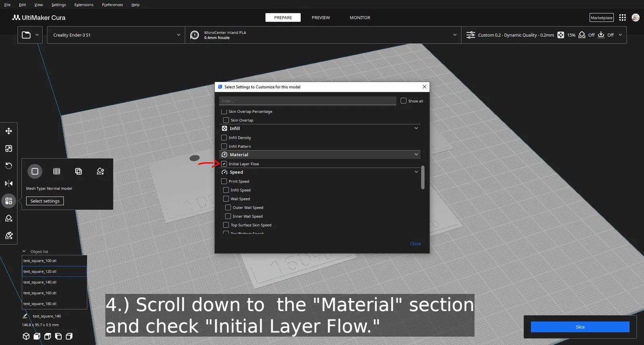Viewport: 644px width, 345px height.
Task: Check the Outer Wall Speed setting
Action: click(228, 208)
